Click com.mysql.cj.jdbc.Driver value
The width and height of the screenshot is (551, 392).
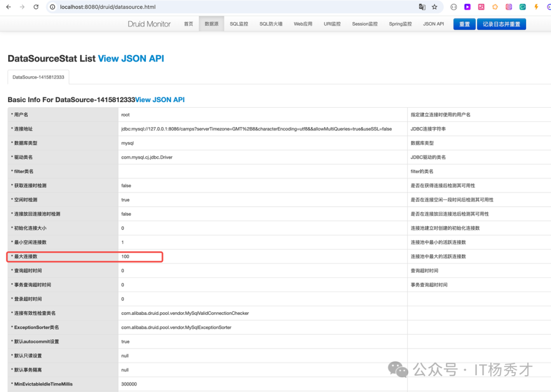point(147,157)
